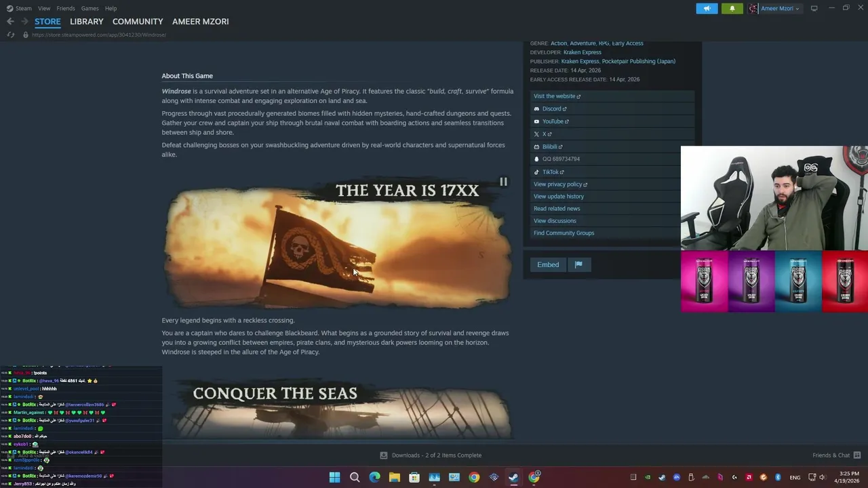Switch to the LIBRARY tab
This screenshot has height=488, width=868.
pyautogui.click(x=87, y=22)
